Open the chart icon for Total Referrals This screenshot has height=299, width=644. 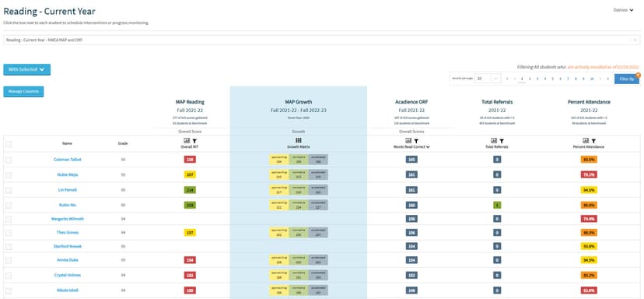[494, 141]
